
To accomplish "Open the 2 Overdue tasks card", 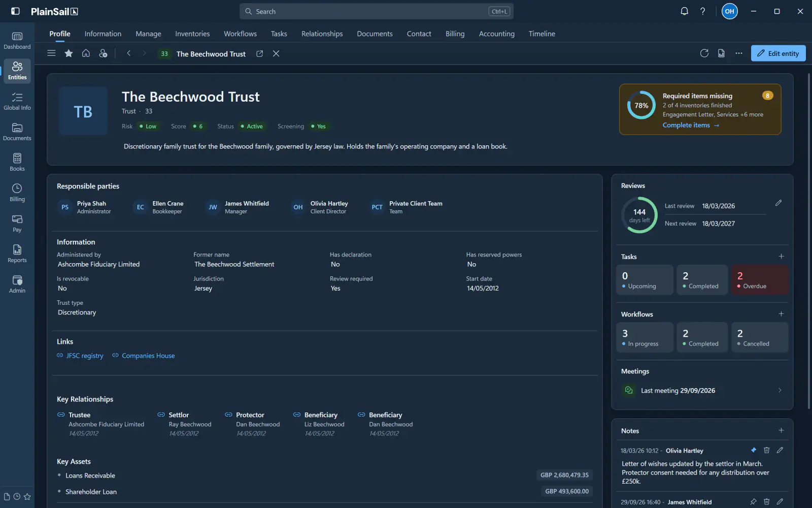I will point(760,280).
